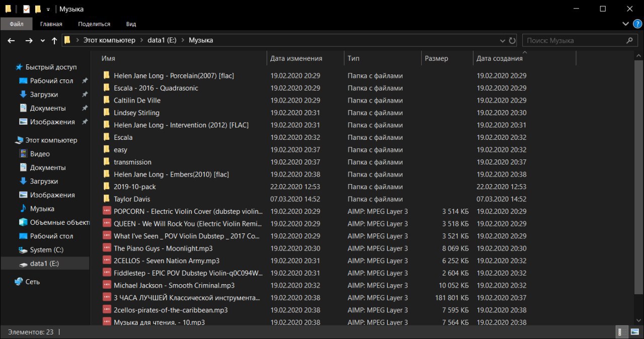Open pinned Изображения under quick access
Image resolution: width=644 pixels, height=339 pixels.
pos(52,122)
